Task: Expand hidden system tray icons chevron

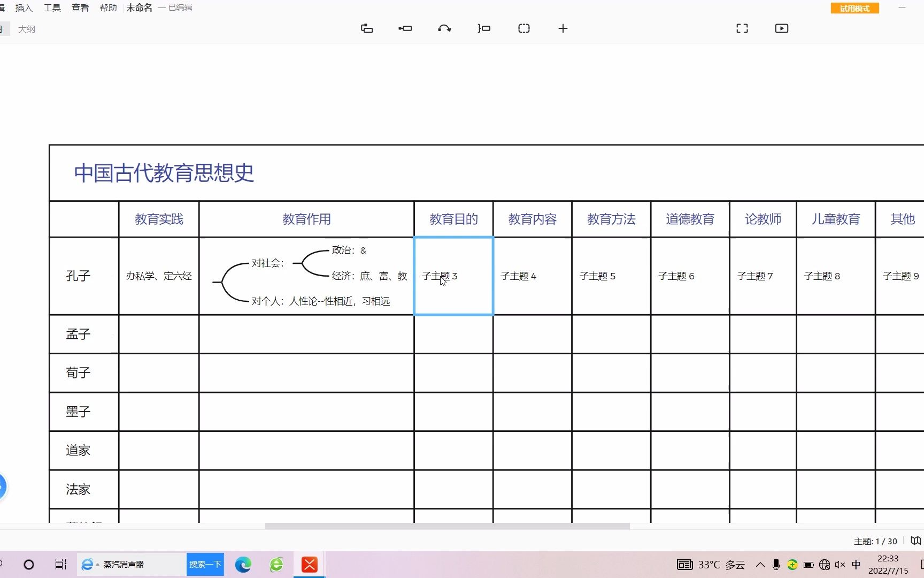Action: (x=760, y=565)
